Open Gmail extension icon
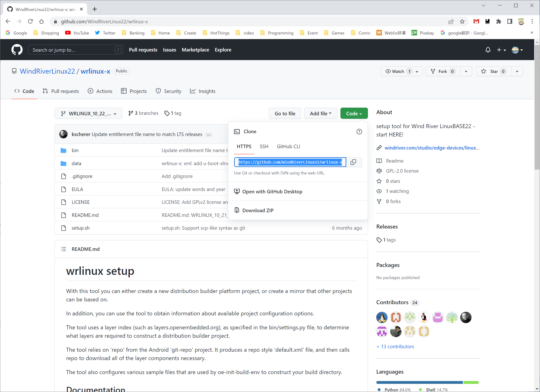Screen dimensions: 540x392 tap(476, 21)
